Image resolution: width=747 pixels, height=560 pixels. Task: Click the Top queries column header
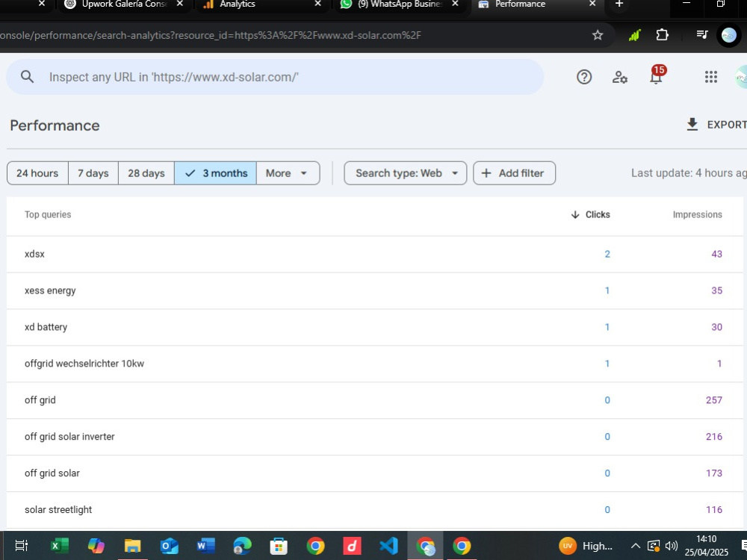[x=48, y=215]
